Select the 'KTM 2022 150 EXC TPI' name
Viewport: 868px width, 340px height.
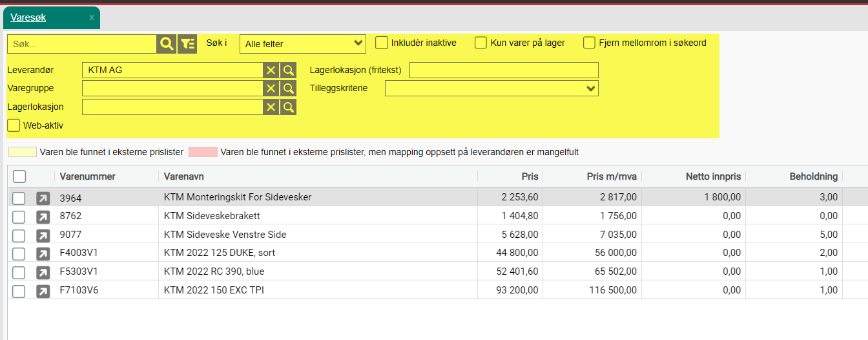pos(214,290)
